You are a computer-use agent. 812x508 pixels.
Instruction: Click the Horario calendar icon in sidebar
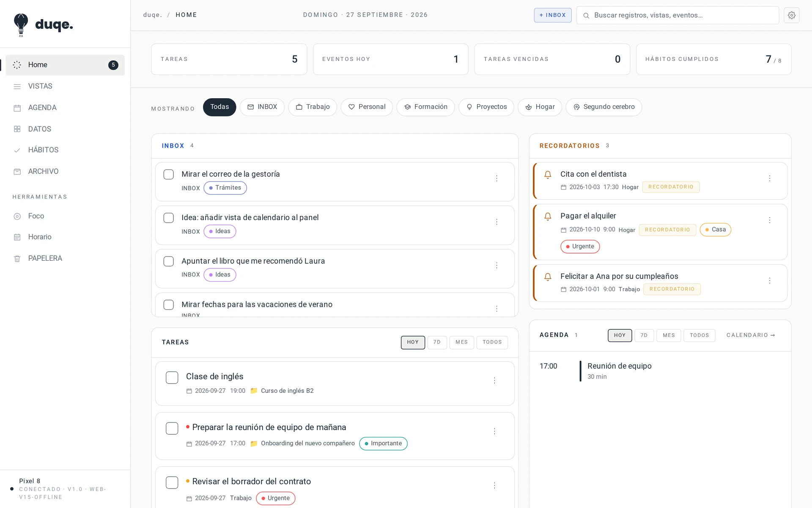[17, 237]
